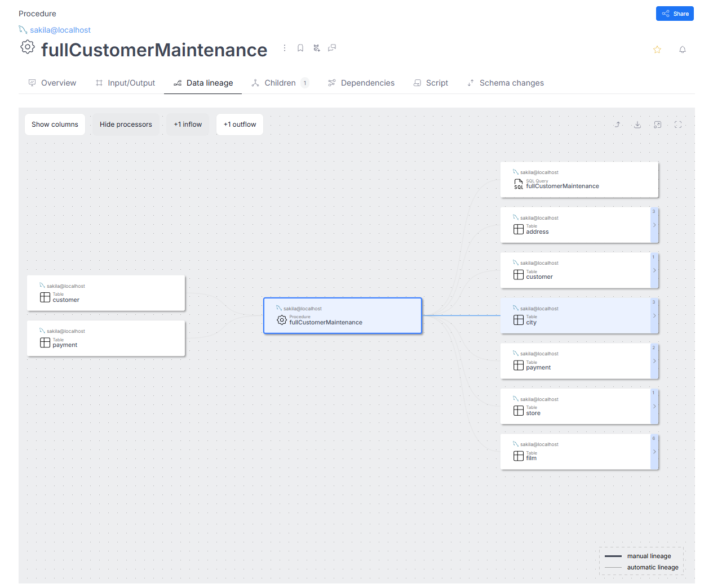This screenshot has width=713, height=588.
Task: Click the upward arrow icon in the diagram toolbar
Action: (x=617, y=124)
